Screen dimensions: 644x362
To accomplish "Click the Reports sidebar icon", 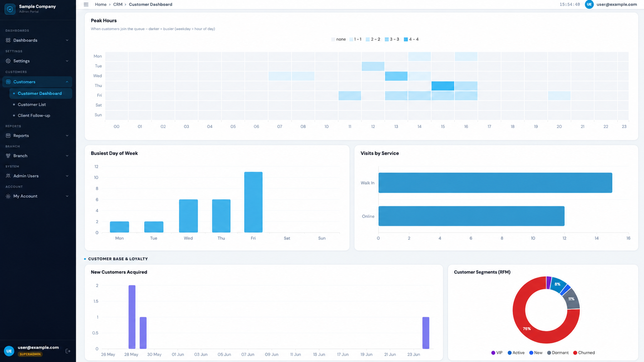I will tap(8, 136).
